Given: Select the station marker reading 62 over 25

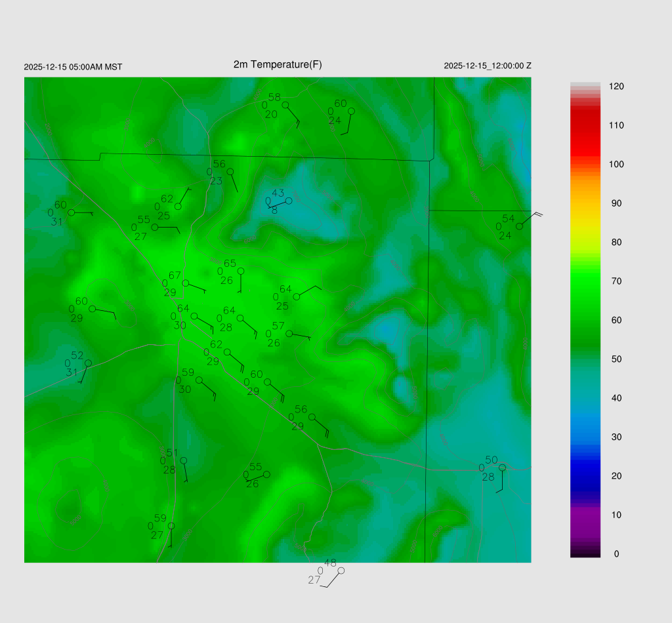Looking at the screenshot, I should 178,207.
